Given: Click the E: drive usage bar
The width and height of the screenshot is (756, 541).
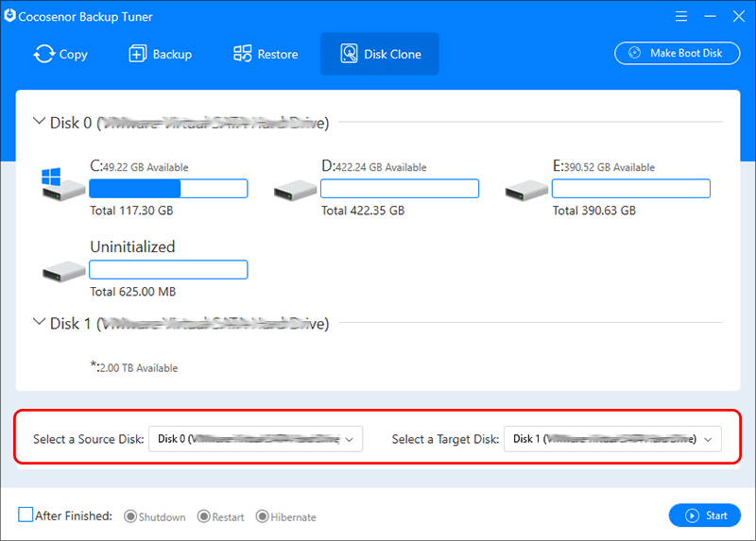Looking at the screenshot, I should tap(631, 189).
